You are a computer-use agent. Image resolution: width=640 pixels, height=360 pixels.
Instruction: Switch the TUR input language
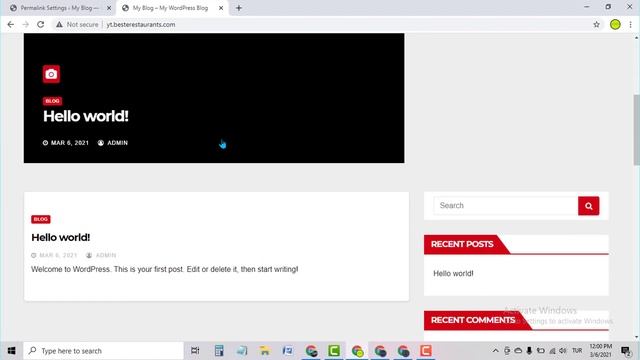[x=577, y=351]
